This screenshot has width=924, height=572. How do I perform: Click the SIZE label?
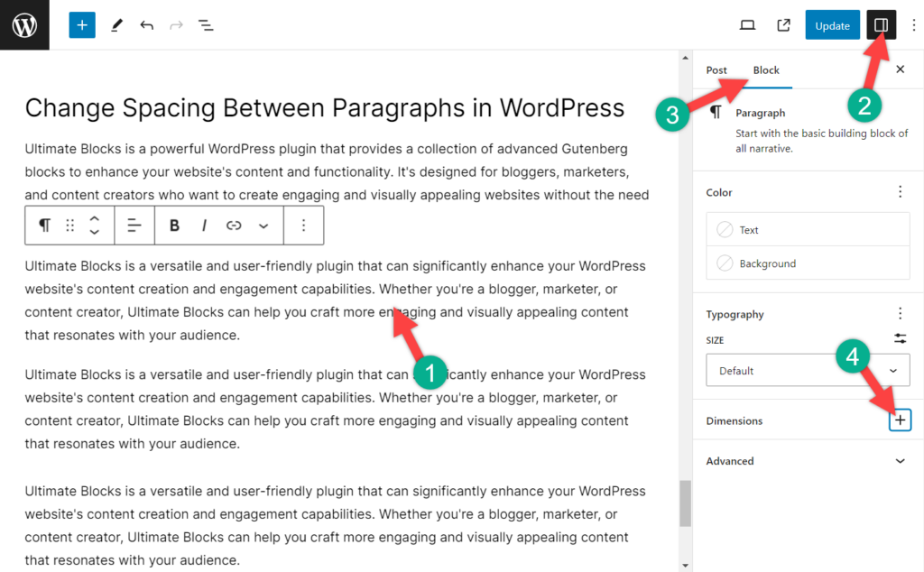715,340
